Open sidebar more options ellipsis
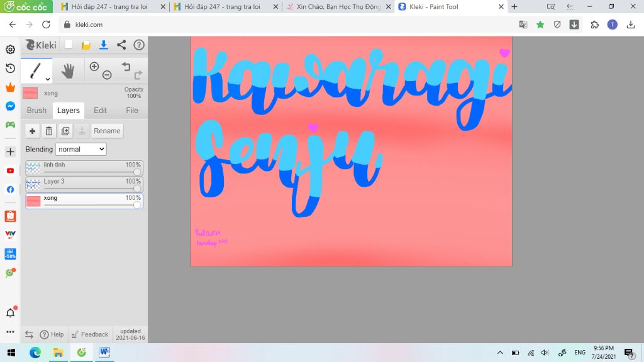644x362 pixels. point(10,332)
